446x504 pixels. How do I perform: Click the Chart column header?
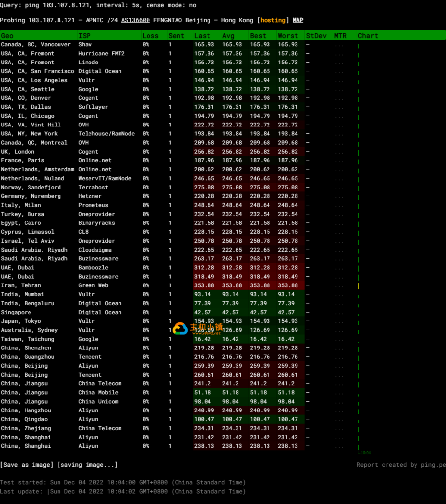pyautogui.click(x=368, y=36)
